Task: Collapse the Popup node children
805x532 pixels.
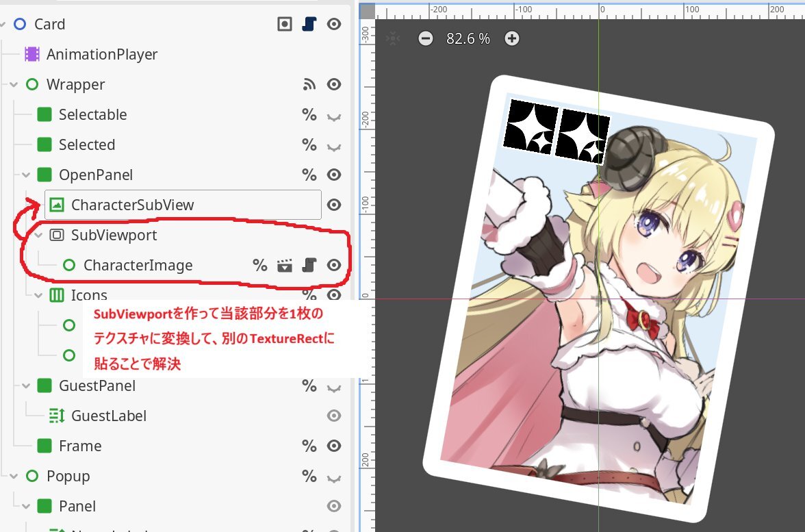Action: point(14,476)
